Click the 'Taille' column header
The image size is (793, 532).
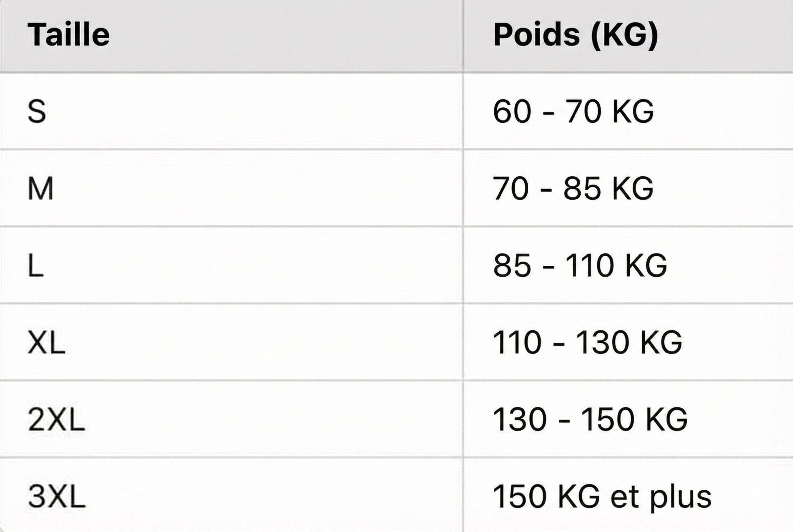(68, 35)
